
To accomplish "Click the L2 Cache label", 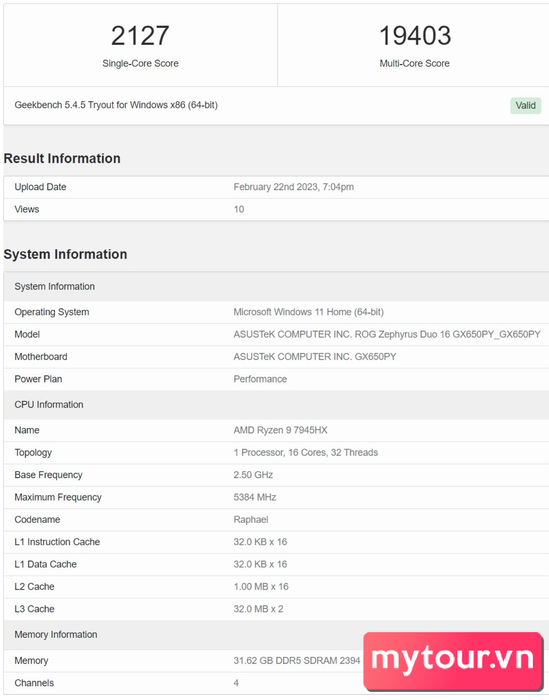I will [34, 587].
